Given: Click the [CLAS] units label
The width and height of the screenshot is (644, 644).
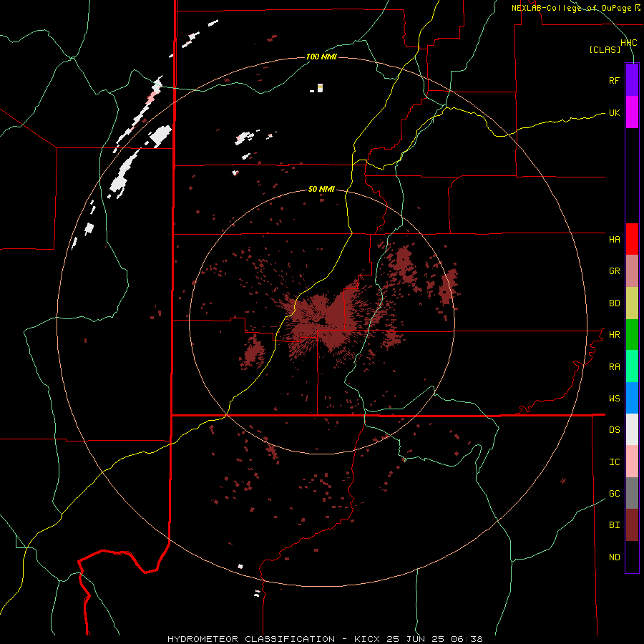Looking at the screenshot, I should [x=605, y=50].
